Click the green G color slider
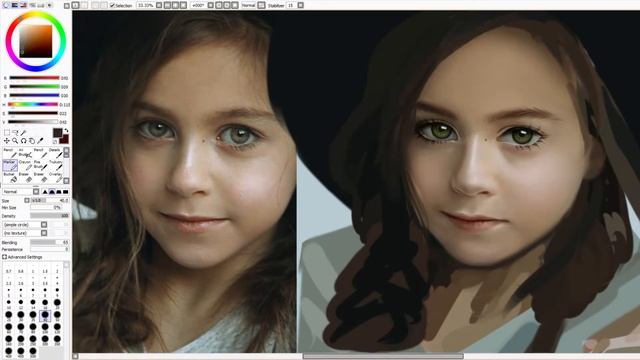Screen dimensions: 640x360 tap(34, 87)
